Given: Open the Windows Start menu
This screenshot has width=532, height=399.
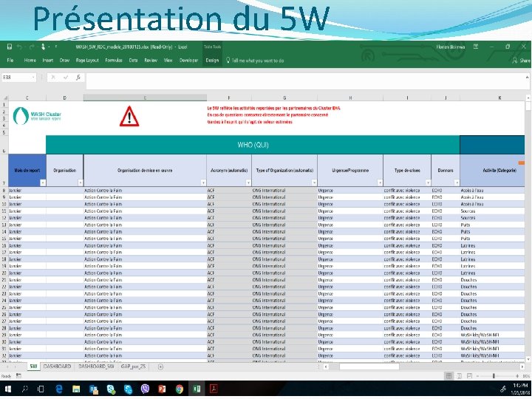Looking at the screenshot, I should 8,389.
